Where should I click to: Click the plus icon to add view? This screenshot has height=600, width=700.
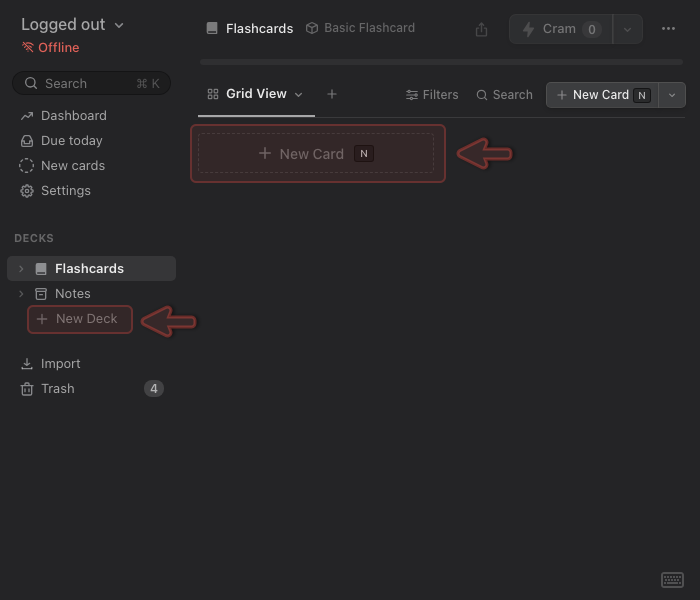coord(332,94)
